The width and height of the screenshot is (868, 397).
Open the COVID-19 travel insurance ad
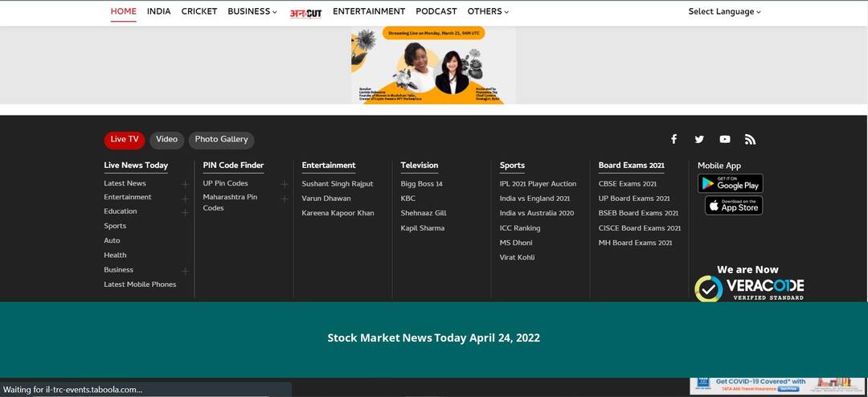[x=778, y=386]
